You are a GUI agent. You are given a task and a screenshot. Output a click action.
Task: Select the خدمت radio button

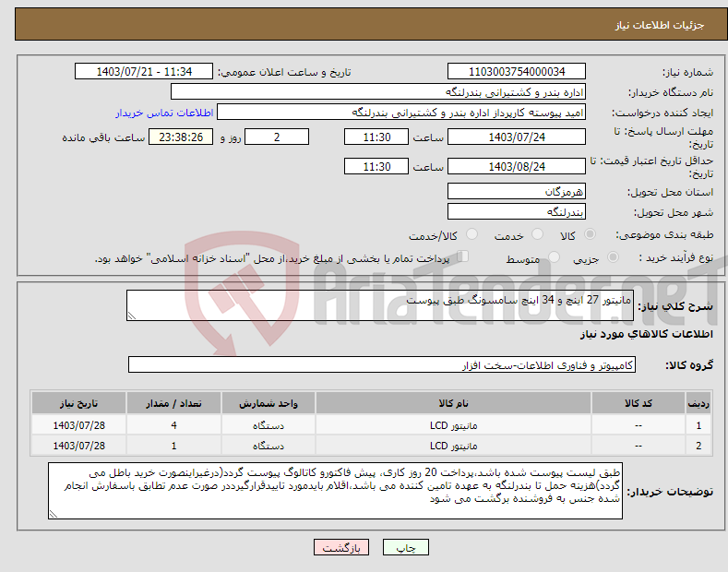(537, 234)
